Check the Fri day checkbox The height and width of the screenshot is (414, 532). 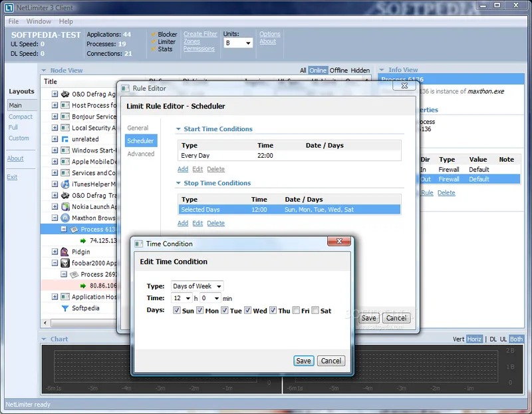(296, 310)
